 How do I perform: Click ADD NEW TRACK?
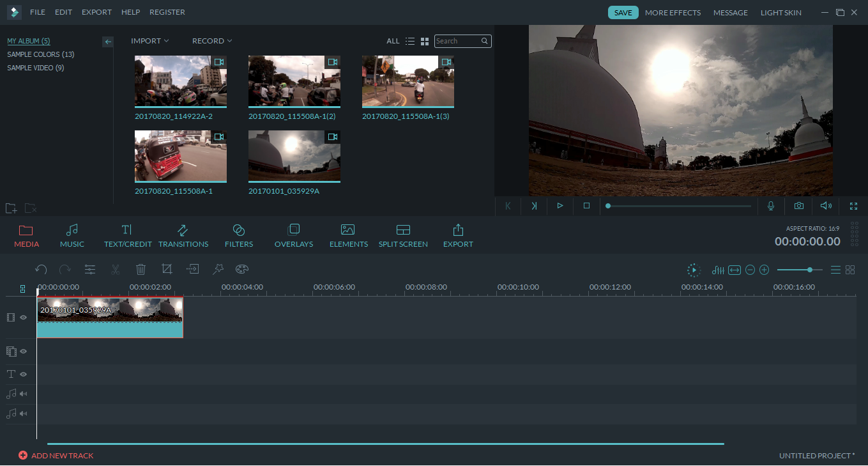[56, 455]
